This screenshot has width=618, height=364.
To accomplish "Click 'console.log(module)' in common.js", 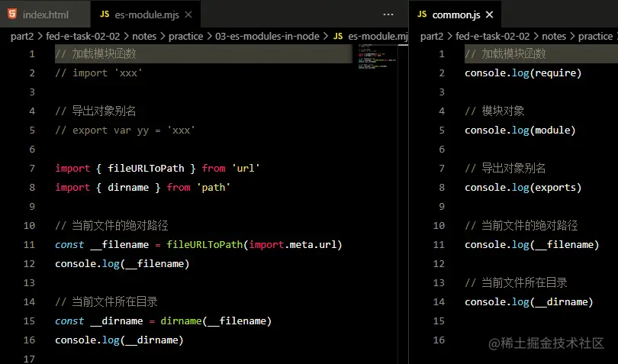I will (x=520, y=130).
